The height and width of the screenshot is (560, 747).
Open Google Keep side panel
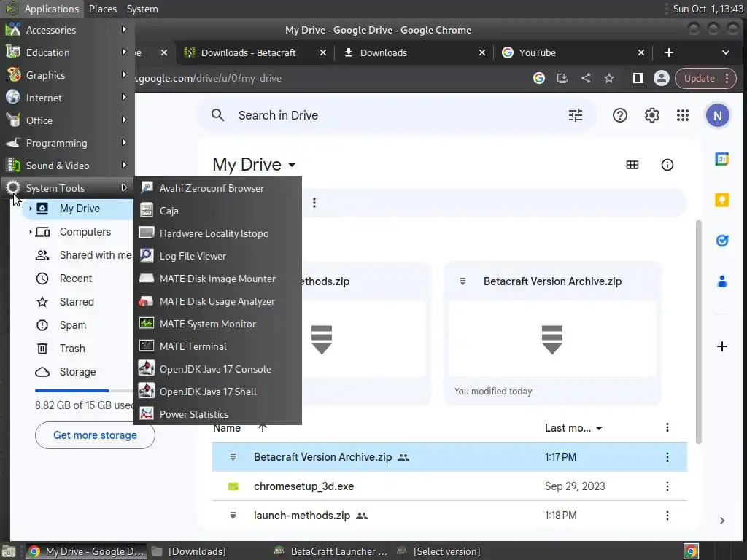[x=722, y=200]
